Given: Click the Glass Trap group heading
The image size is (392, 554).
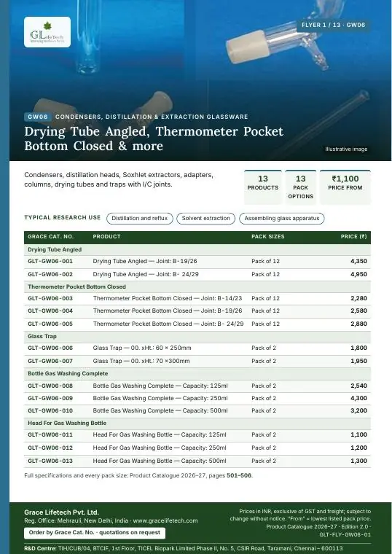Looking at the screenshot, I should [42, 336].
